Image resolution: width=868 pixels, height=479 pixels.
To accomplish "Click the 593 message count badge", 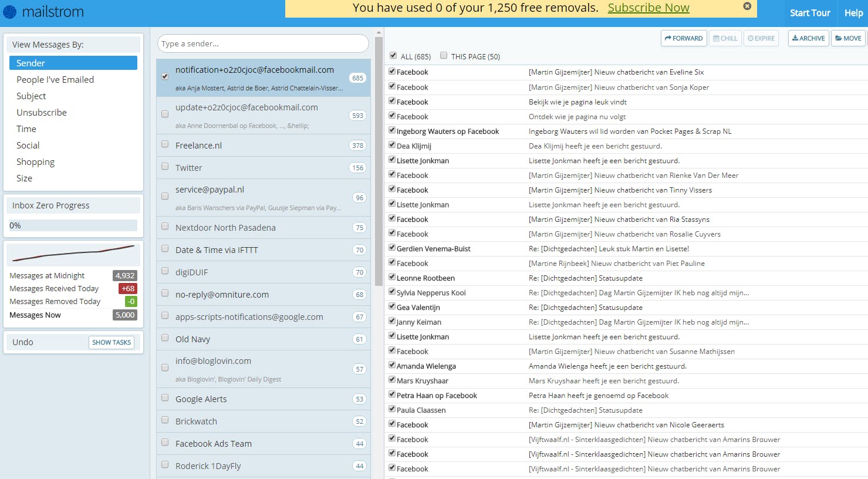I will coord(357,116).
